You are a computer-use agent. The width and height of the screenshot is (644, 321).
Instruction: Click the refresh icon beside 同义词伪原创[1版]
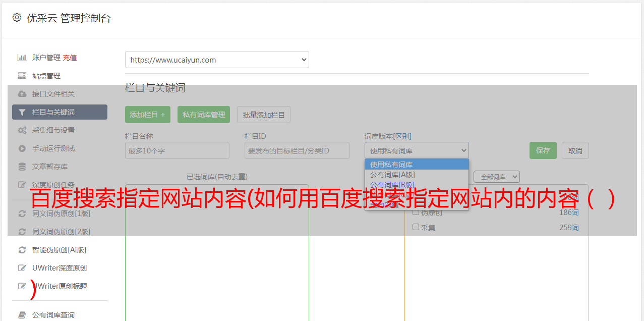pos(22,213)
